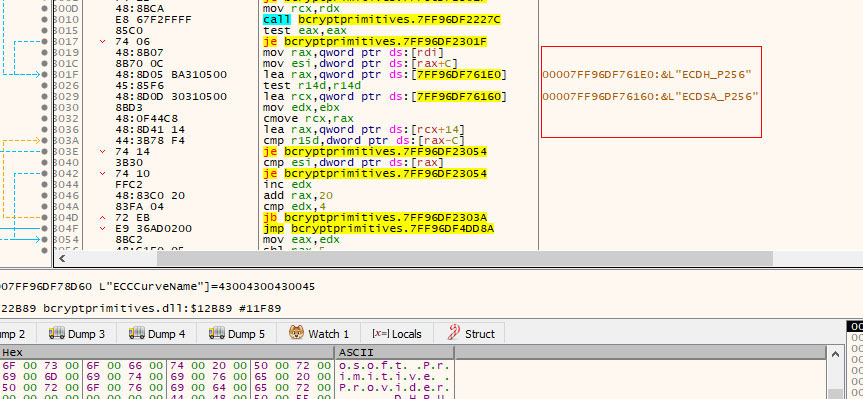Click opcode bytes 44:3B78 F4
Screen dimensions: 863x399
coord(150,140)
